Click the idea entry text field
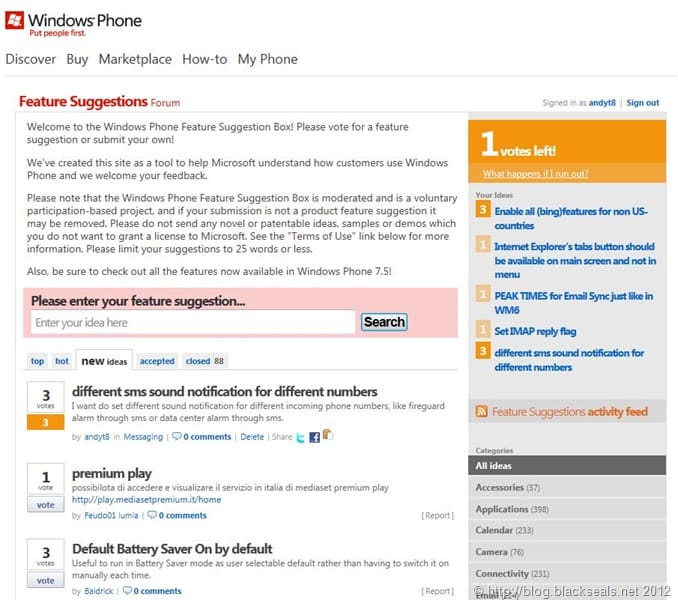Image resolution: width=678 pixels, height=600 pixels. pos(193,322)
